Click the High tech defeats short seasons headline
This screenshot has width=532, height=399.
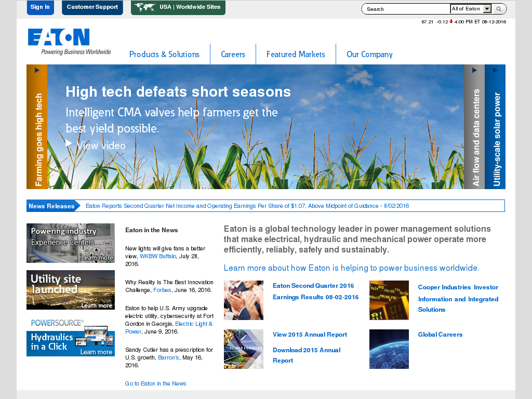(x=178, y=92)
